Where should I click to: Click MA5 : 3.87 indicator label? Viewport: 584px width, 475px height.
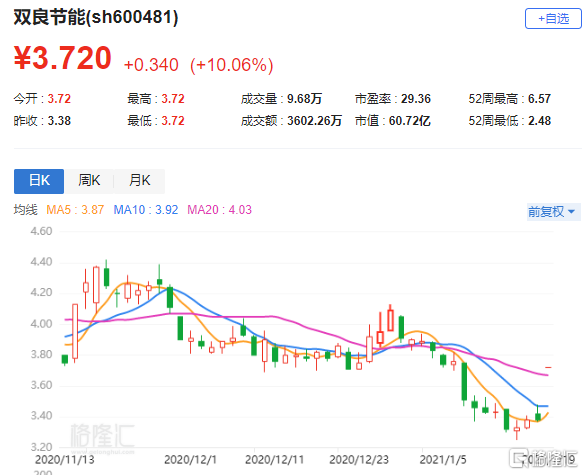[75, 210]
